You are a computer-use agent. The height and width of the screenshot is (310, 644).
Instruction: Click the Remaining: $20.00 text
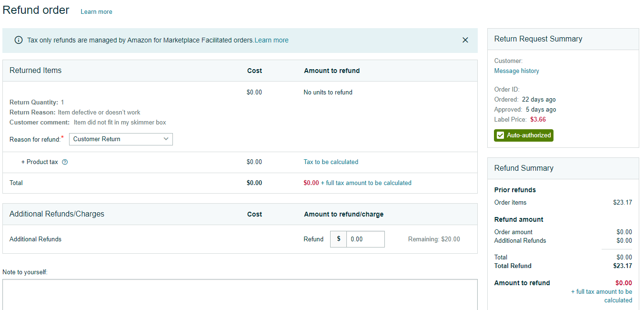pyautogui.click(x=433, y=239)
